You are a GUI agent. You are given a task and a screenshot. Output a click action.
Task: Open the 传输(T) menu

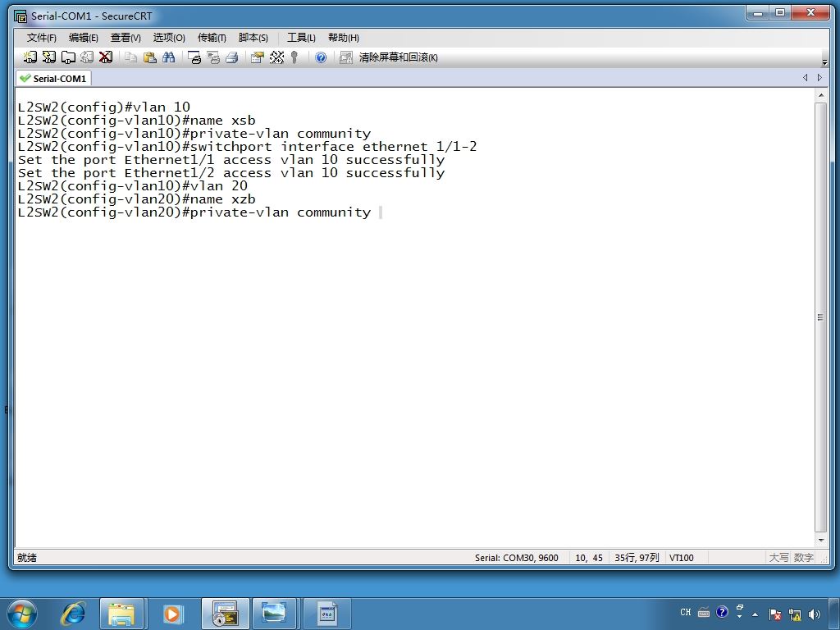pos(212,38)
